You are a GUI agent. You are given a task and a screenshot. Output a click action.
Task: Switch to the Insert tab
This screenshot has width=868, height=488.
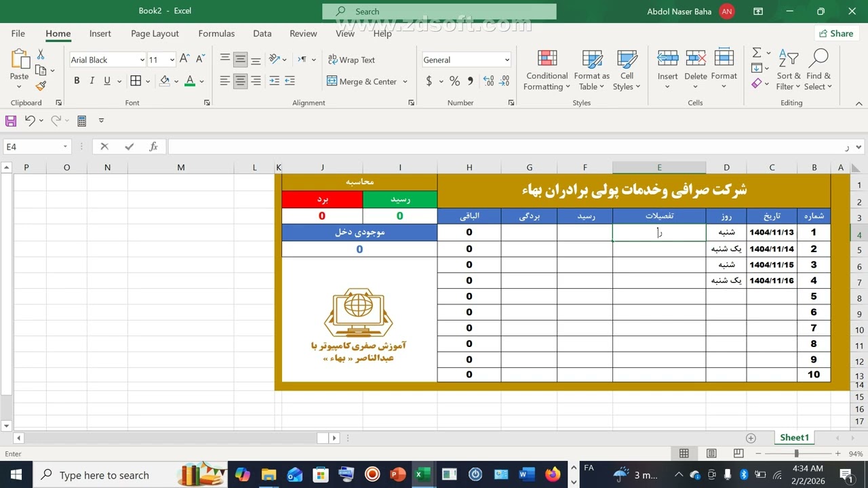[100, 33]
